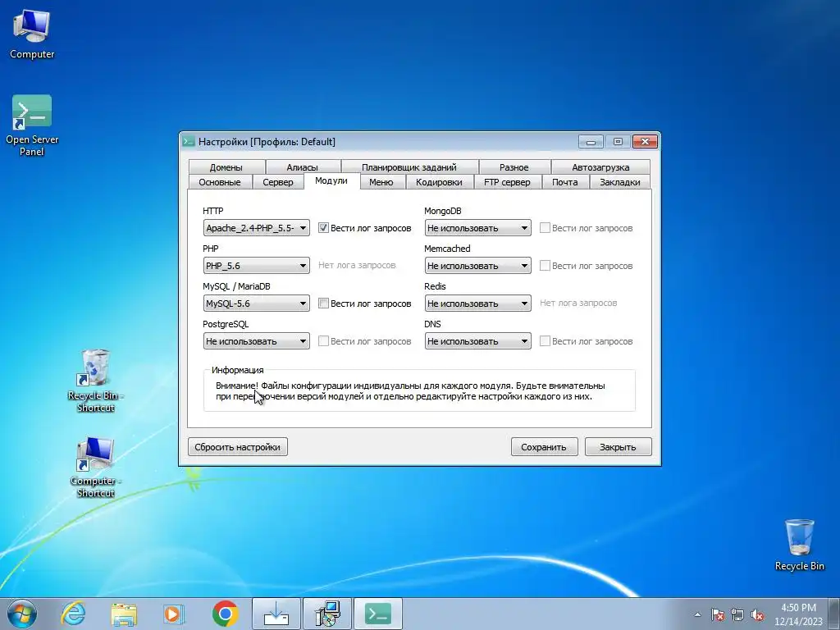Select the Модули tab
The width and height of the screenshot is (840, 630).
point(331,181)
